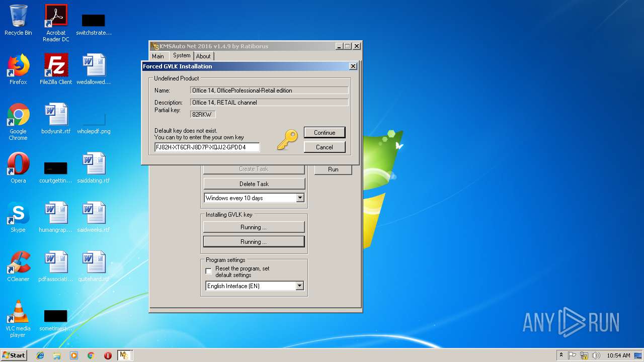Launch Opera desktop shortcut
Screen dimensions: 644x362
pyautogui.click(x=18, y=168)
